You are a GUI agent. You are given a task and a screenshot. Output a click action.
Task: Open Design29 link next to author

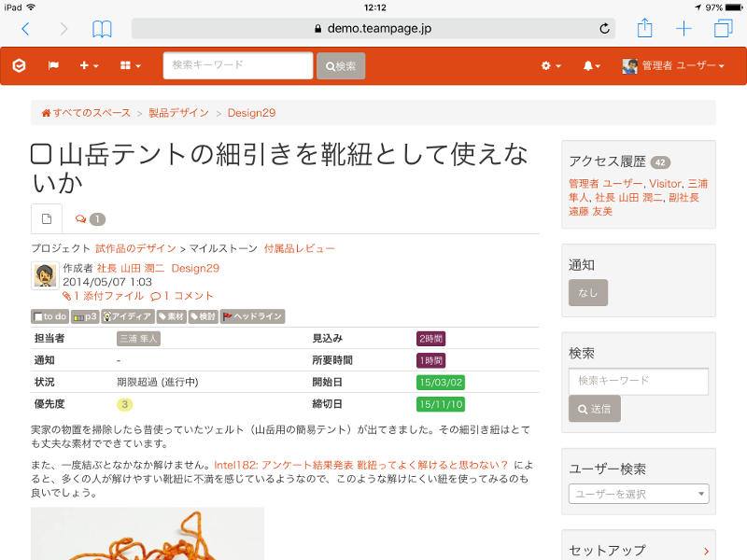195,269
